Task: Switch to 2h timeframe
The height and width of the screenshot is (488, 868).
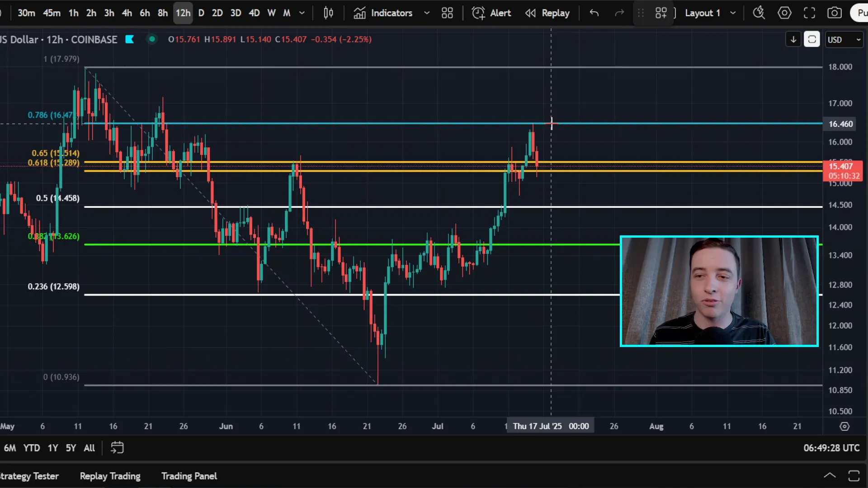Action: (91, 13)
